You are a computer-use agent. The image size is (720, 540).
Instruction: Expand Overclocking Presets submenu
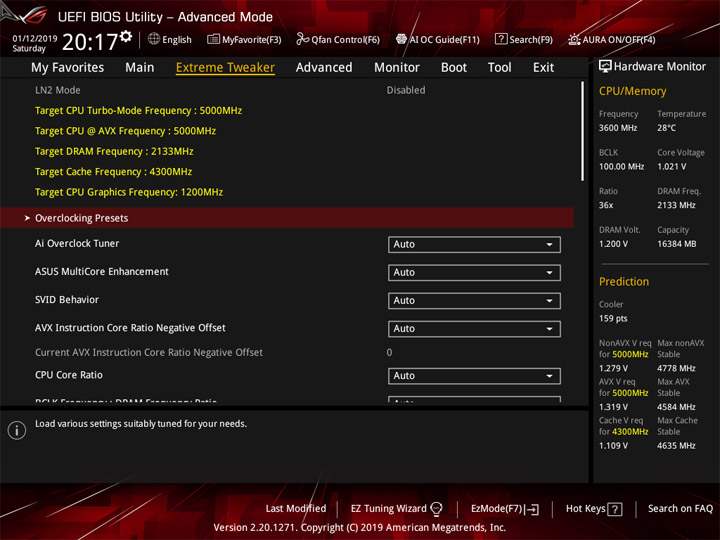287,218
